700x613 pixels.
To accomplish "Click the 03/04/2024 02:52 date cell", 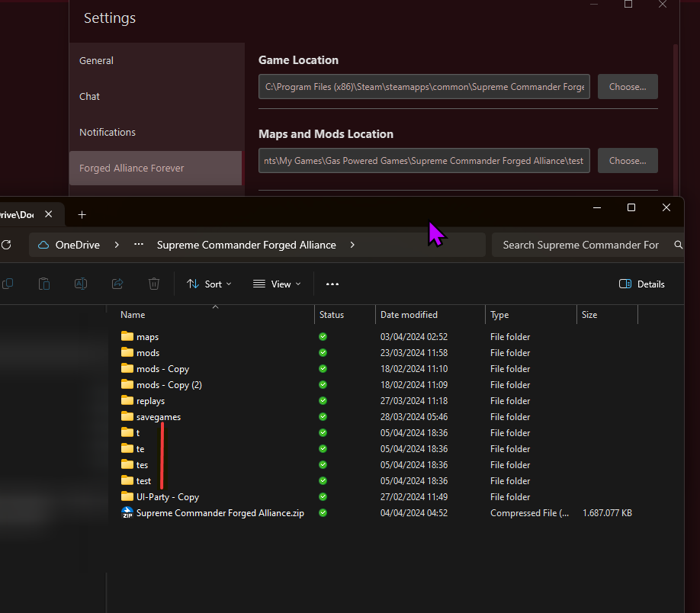I will (x=414, y=337).
